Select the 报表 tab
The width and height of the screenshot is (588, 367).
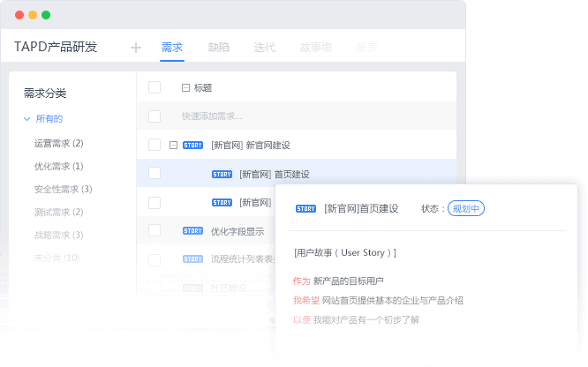(366, 48)
